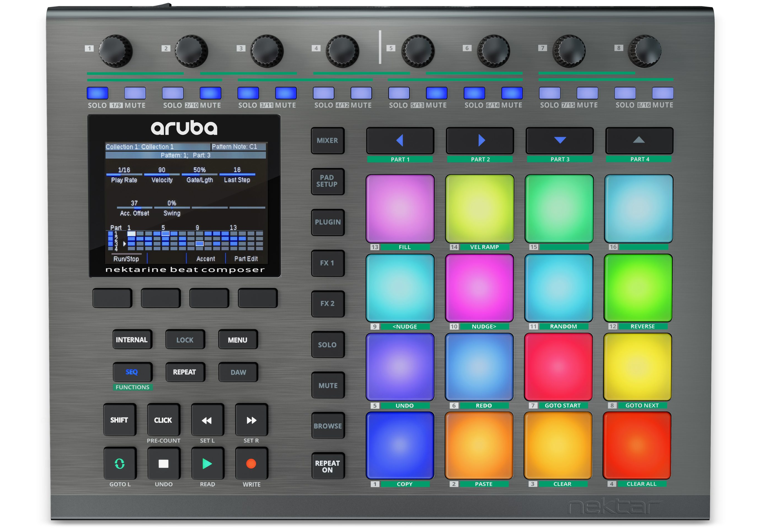The image size is (760, 532).
Task: Select FX 2 button
Action: (328, 304)
